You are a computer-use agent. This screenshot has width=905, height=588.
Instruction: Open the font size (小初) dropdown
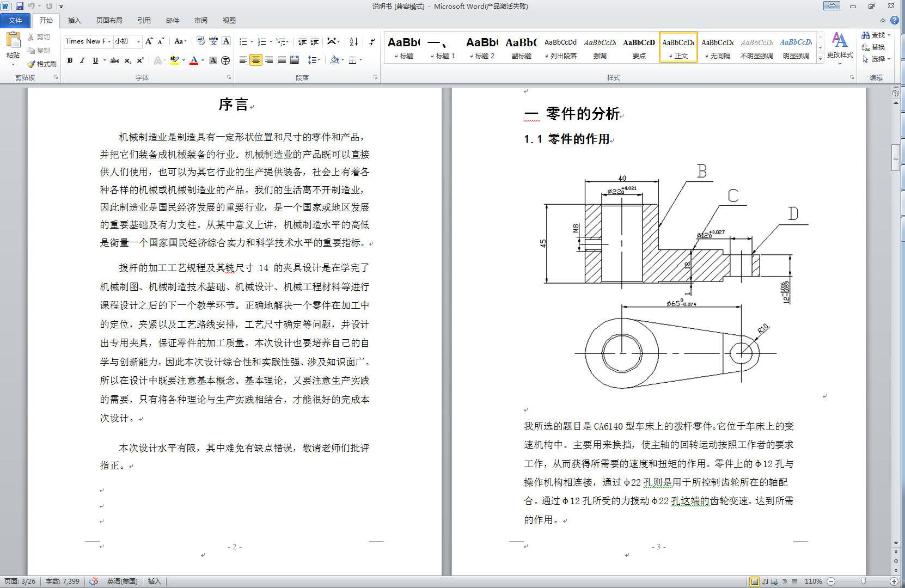(138, 41)
